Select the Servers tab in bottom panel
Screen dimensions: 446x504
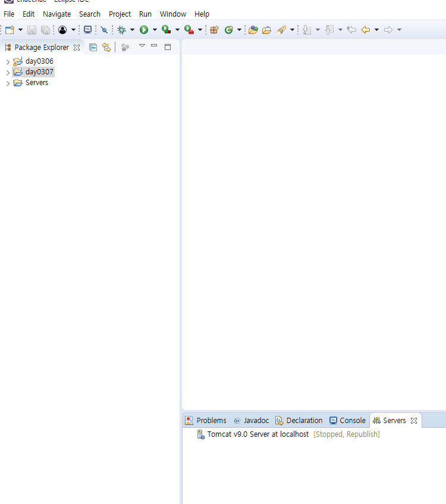pos(394,421)
